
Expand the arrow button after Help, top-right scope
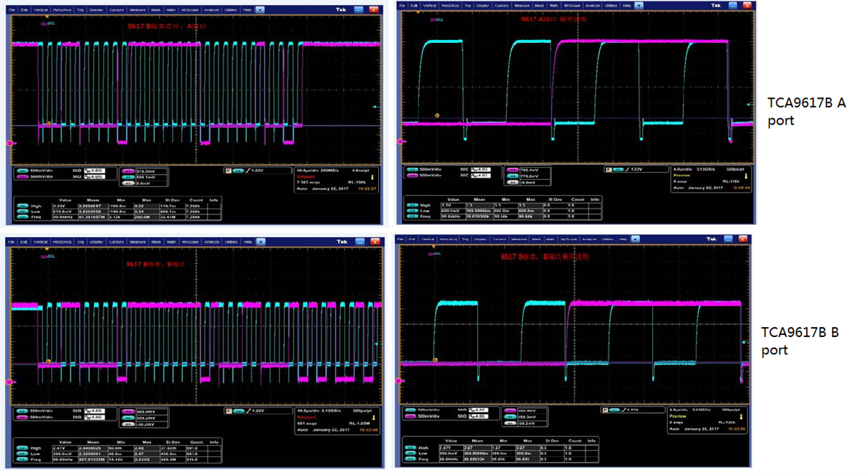(x=639, y=6)
